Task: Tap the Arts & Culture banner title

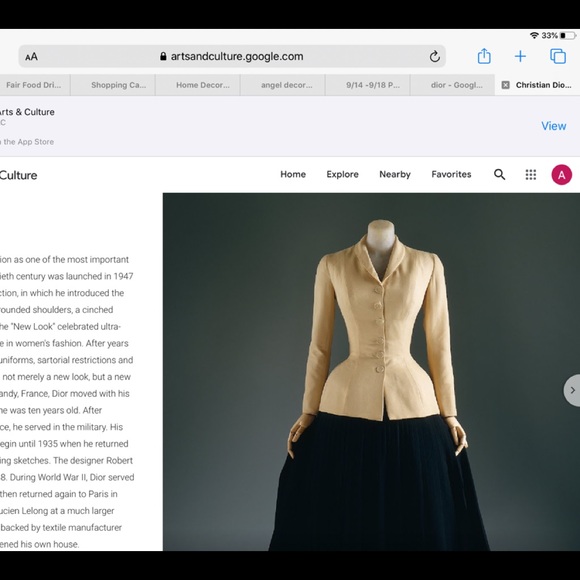Action: [x=27, y=112]
